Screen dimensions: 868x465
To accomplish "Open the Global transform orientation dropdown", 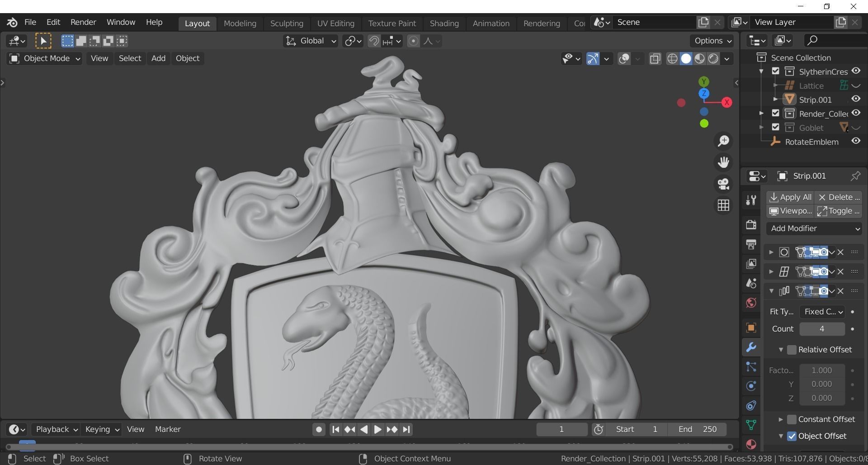I will click(x=311, y=41).
